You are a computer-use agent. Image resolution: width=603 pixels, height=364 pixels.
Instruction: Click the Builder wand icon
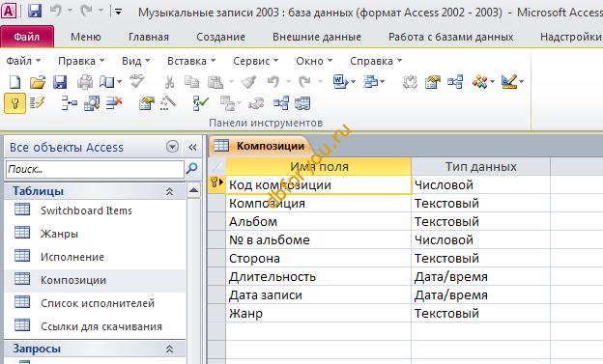point(168,103)
